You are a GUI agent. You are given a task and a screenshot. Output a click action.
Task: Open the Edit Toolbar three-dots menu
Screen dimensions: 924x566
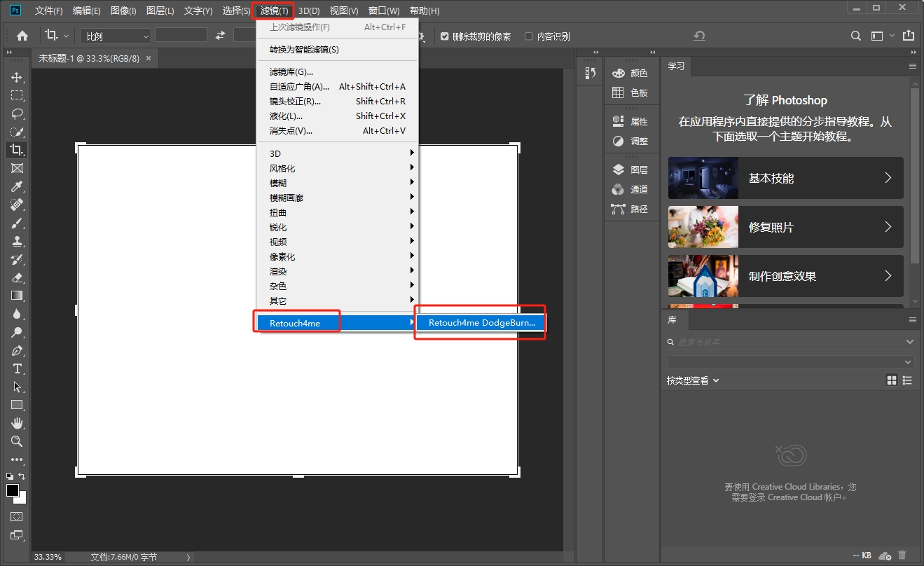(x=17, y=460)
